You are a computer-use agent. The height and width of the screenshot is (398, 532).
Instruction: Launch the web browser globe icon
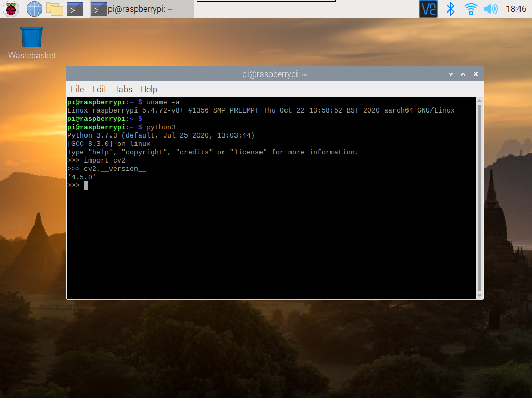34,9
